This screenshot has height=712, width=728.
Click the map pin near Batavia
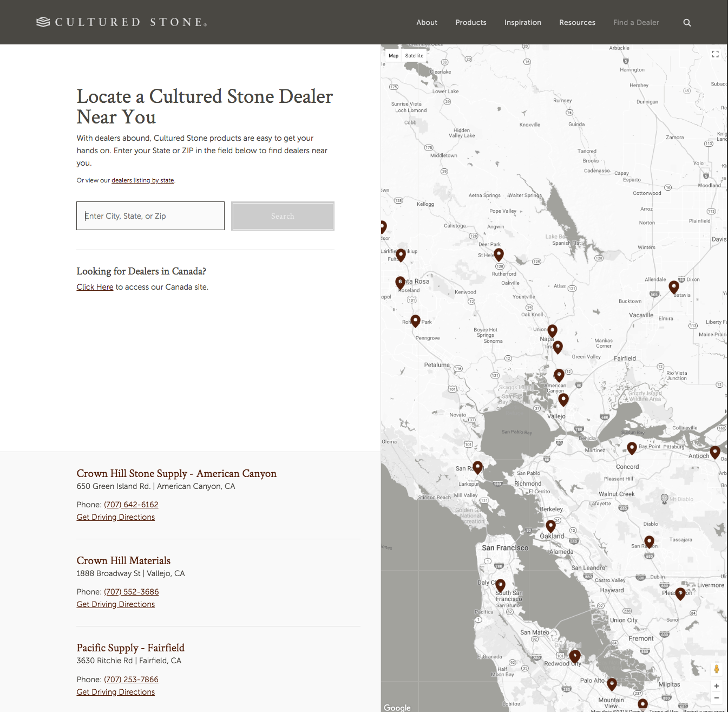(x=674, y=286)
